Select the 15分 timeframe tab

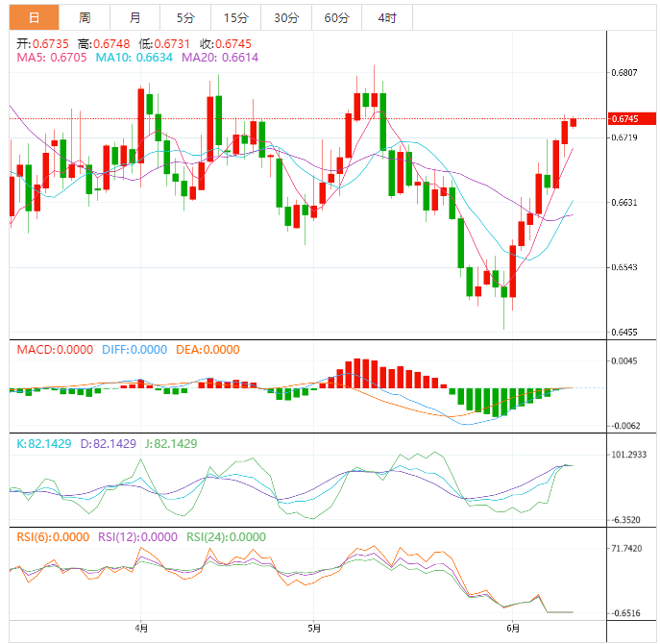pyautogui.click(x=234, y=17)
